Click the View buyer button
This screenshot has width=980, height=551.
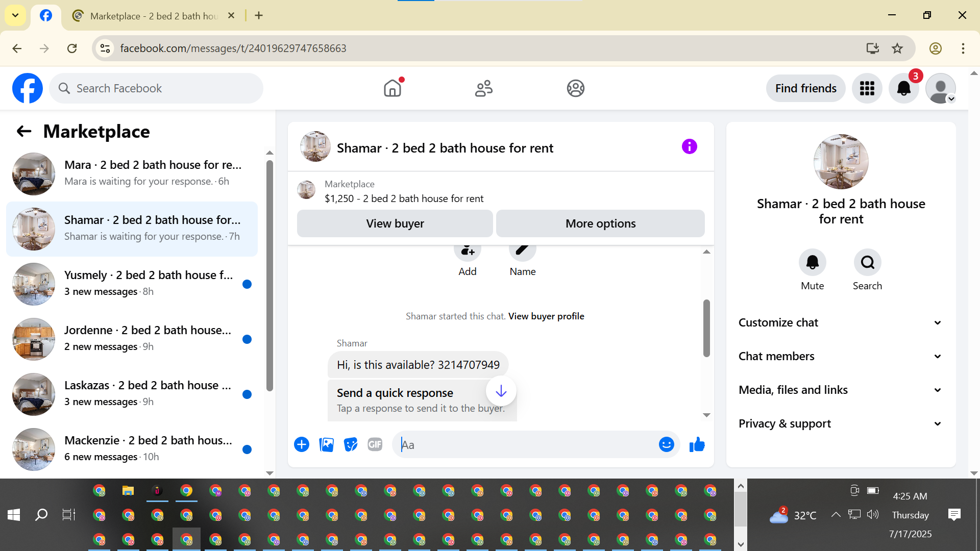click(395, 223)
